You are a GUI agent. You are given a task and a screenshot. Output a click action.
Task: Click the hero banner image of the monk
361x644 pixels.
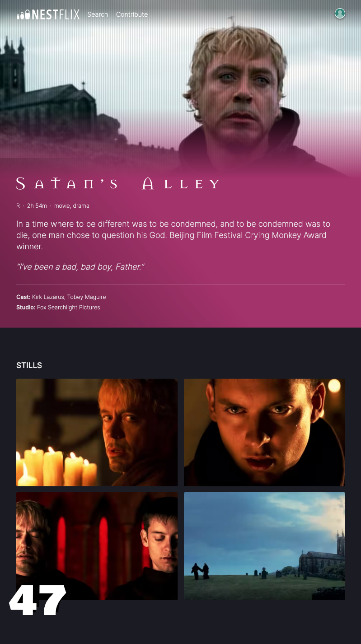(181, 86)
